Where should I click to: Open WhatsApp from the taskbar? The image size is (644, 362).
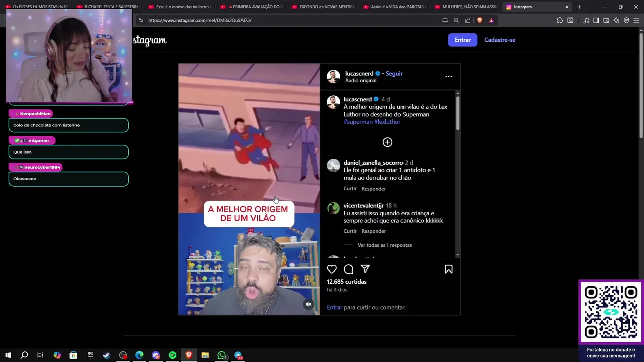(222, 355)
